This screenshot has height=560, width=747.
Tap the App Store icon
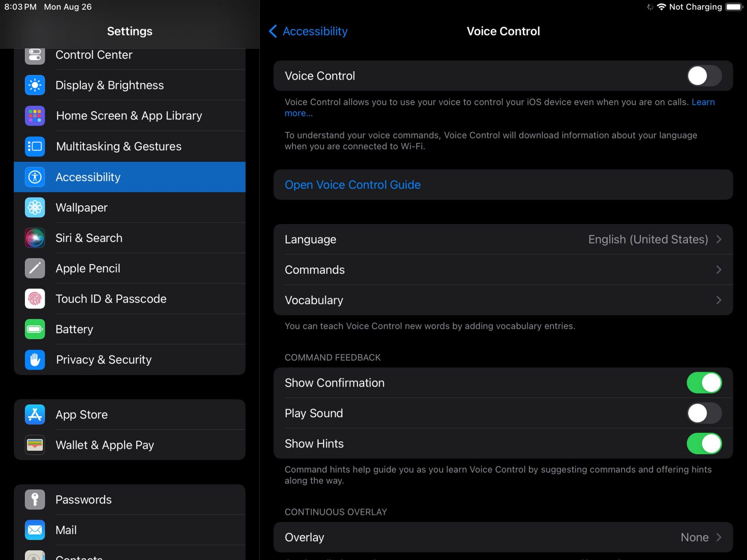coord(35,415)
